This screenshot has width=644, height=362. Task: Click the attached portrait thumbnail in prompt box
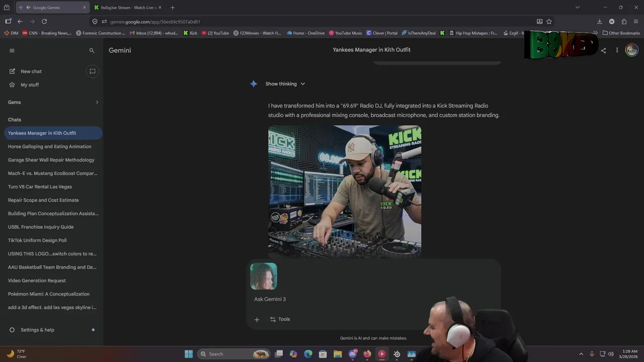(x=264, y=276)
